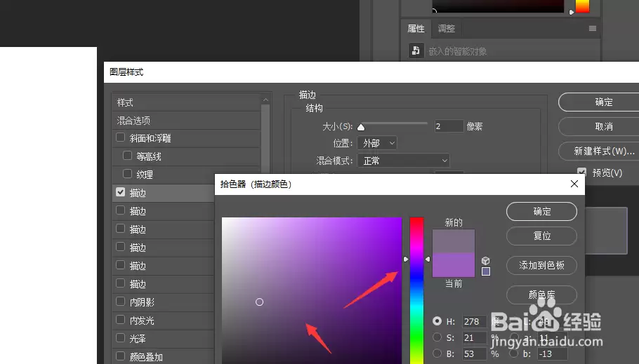Click the b value field showing -13
Image resolution: width=639 pixels, height=364 pixels.
[552, 353]
